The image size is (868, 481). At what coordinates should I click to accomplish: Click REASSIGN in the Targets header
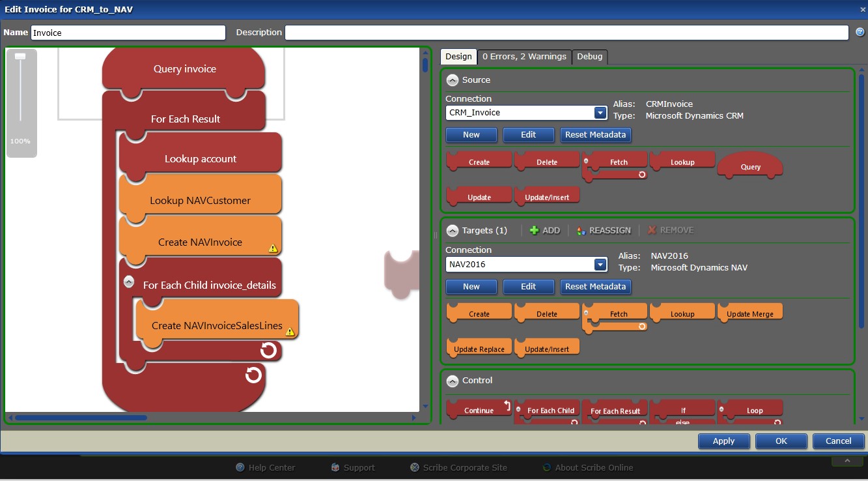point(604,230)
